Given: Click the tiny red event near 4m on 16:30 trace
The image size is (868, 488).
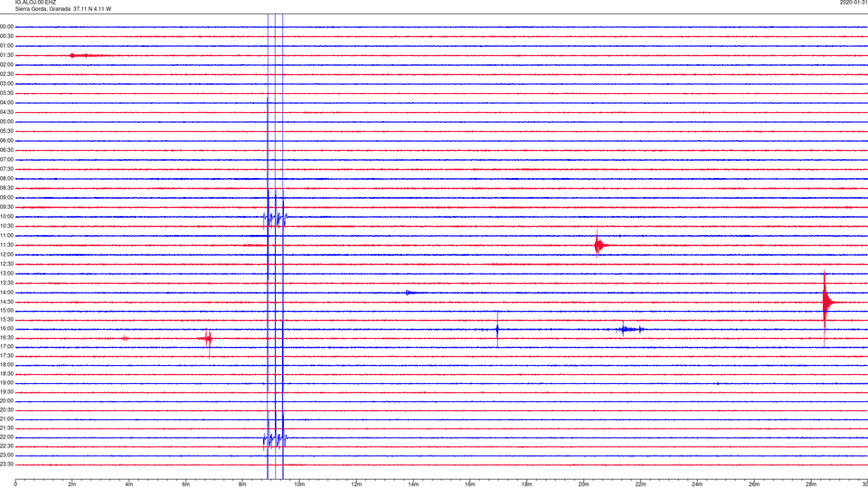Looking at the screenshot, I should 125,338.
